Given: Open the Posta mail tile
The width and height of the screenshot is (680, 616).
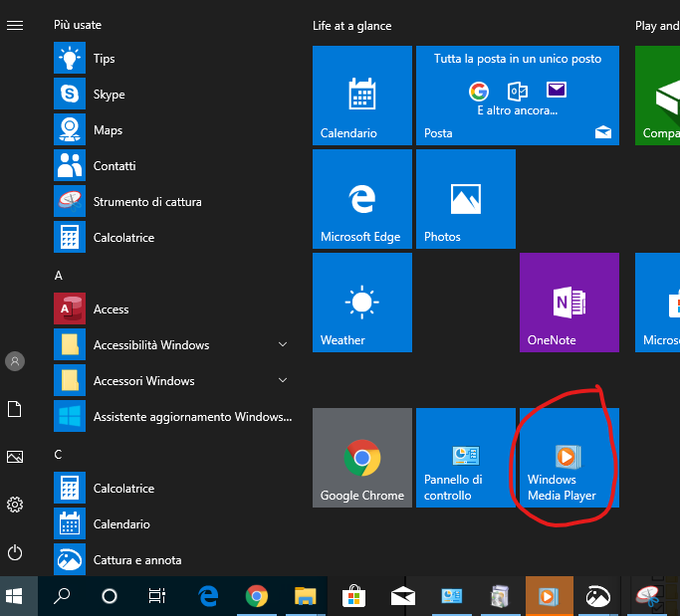Looking at the screenshot, I should [x=517, y=96].
